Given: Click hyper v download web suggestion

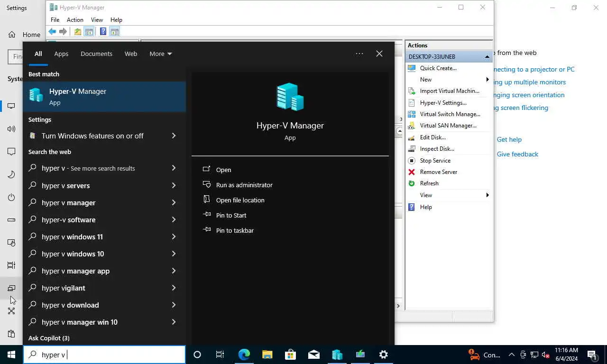Looking at the screenshot, I should 70,305.
